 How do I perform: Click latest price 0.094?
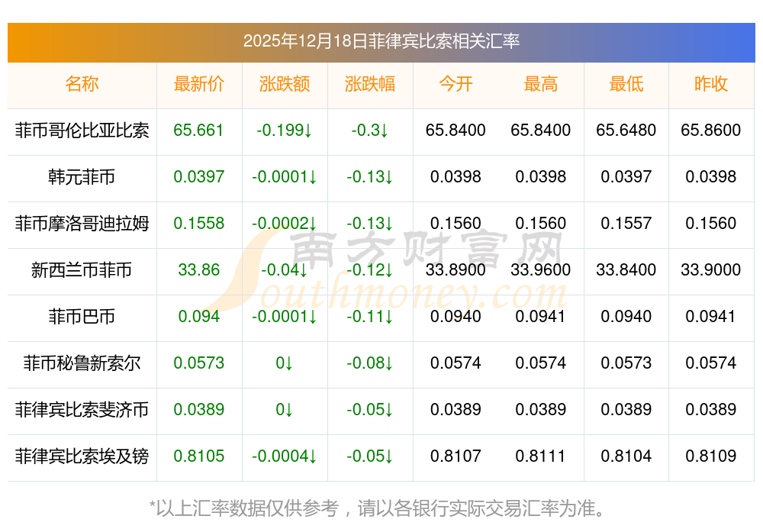coord(199,317)
